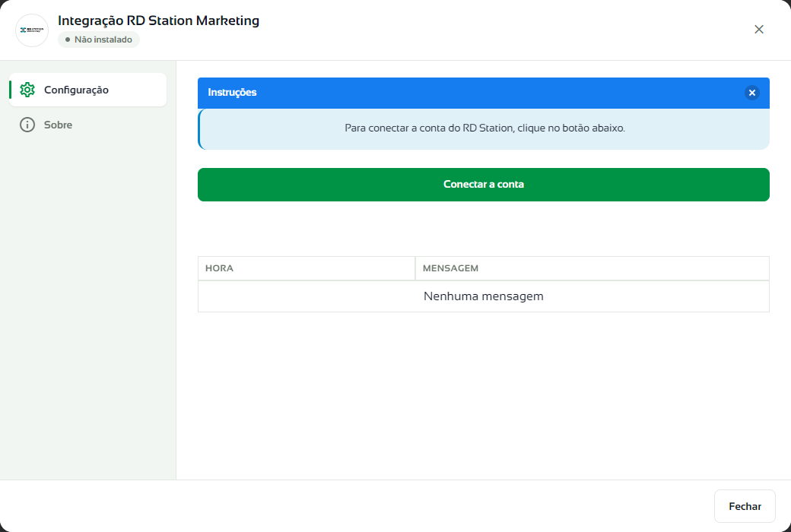
Task: Click the MENSAGEM column header
Action: tap(592, 268)
